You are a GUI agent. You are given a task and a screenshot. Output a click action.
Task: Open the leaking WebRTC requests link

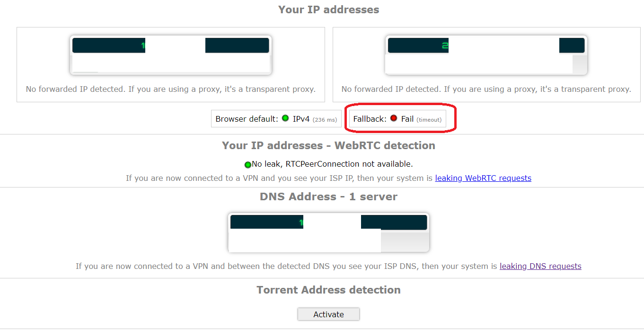coord(483,178)
